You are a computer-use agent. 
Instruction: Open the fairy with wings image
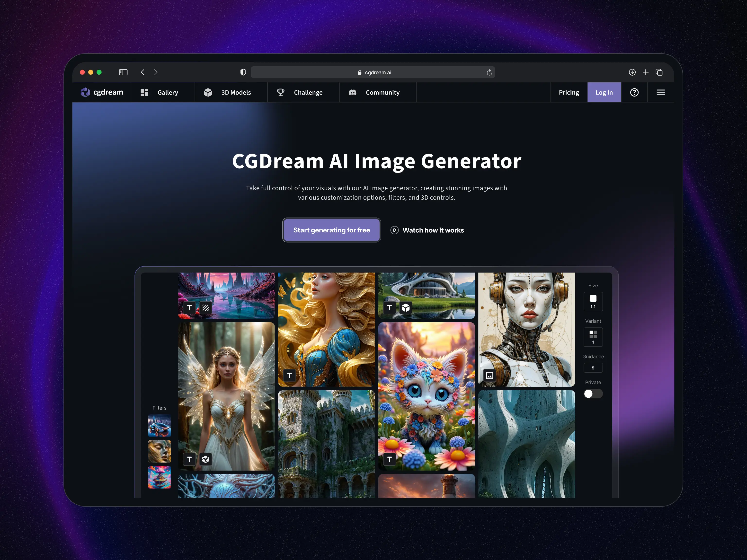click(x=226, y=396)
